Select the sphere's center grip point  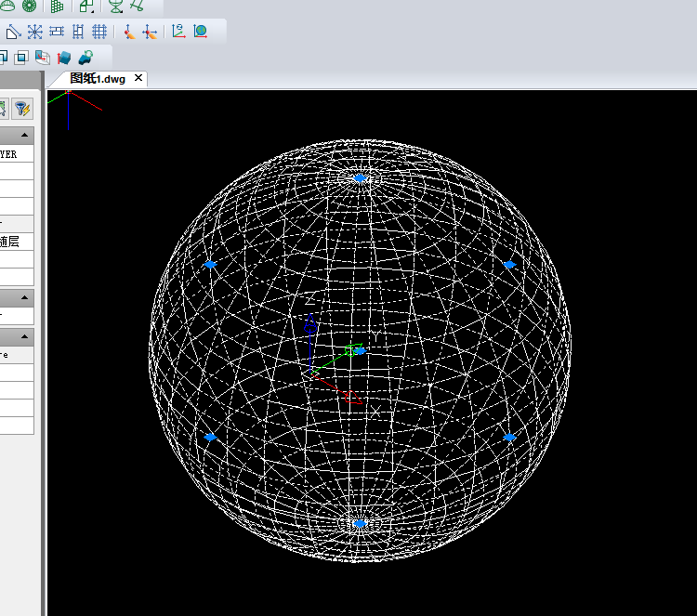pyautogui.click(x=361, y=350)
